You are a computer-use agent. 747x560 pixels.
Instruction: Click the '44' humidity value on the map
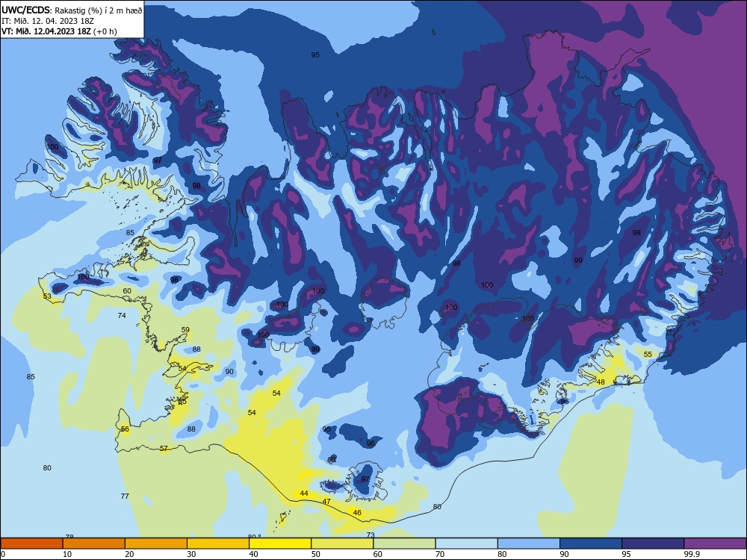click(304, 494)
